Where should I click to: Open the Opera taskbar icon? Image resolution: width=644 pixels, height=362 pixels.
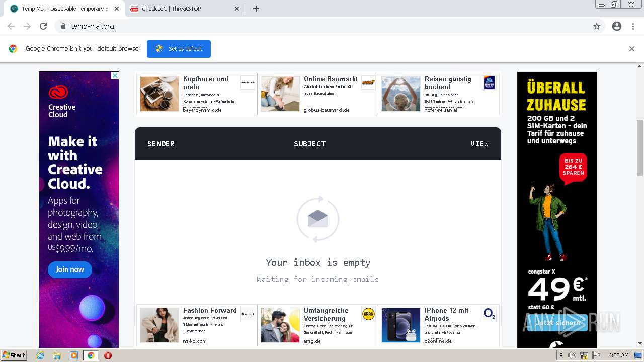(x=108, y=355)
